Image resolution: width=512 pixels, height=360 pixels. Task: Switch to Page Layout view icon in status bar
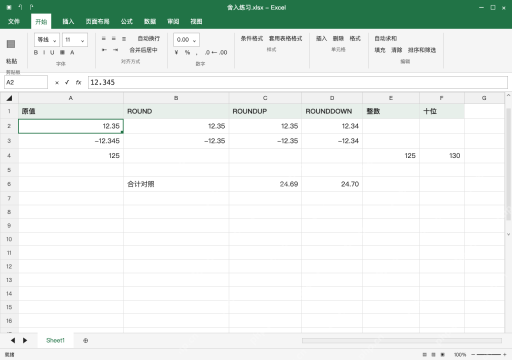click(433, 355)
